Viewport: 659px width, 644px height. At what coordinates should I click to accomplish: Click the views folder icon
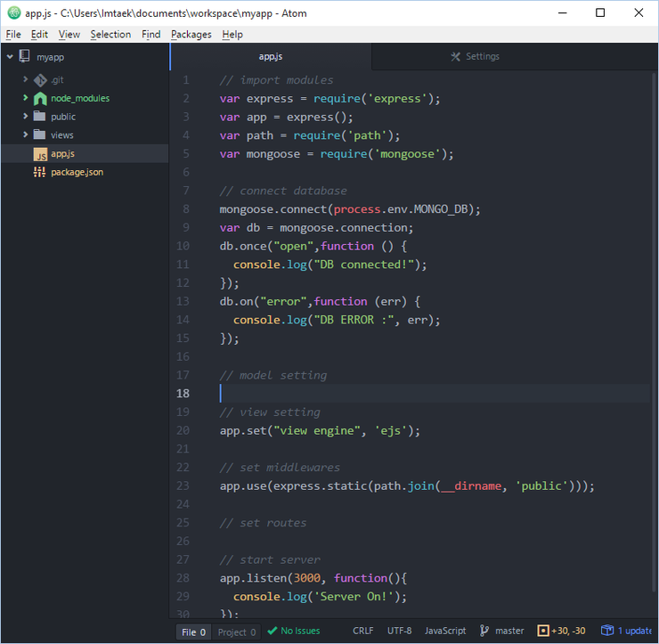pyautogui.click(x=39, y=135)
